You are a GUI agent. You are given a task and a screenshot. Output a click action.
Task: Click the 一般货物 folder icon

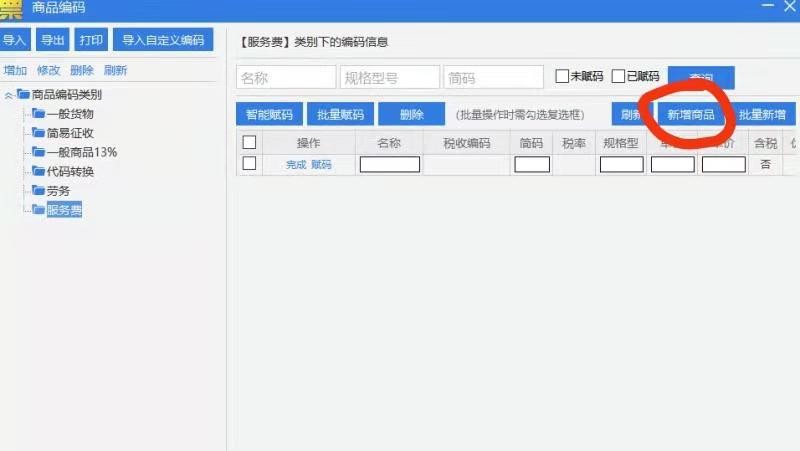point(39,114)
